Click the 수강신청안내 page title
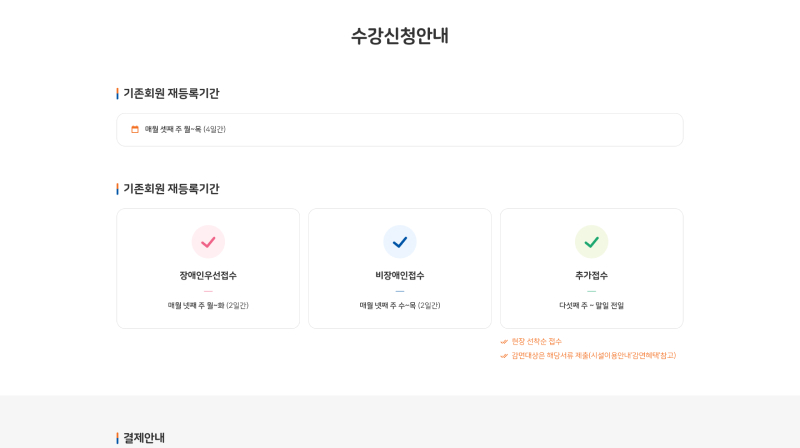Screen dimensions: 800x448 point(399,36)
